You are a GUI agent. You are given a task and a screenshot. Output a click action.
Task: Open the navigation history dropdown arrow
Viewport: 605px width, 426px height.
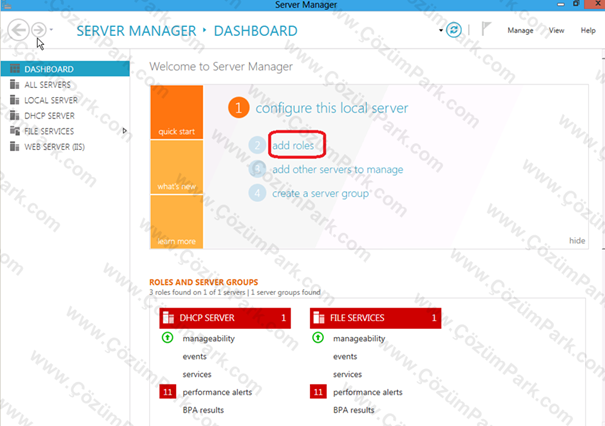point(51,30)
